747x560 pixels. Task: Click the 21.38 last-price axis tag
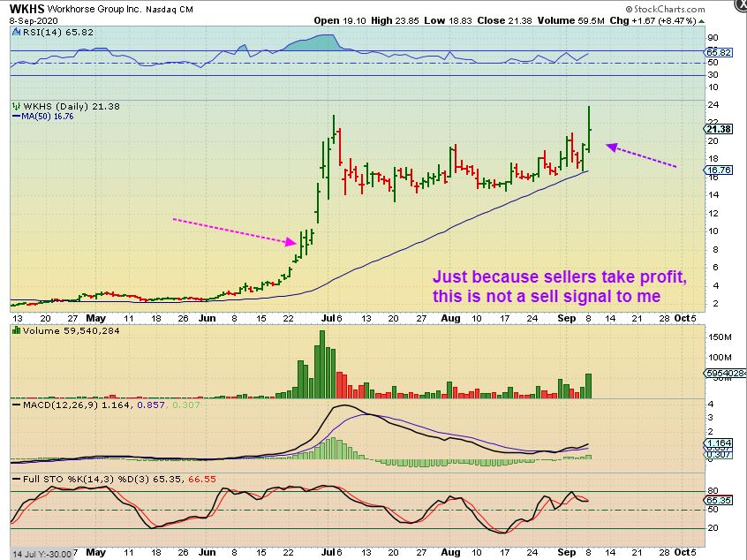pyautogui.click(x=719, y=129)
